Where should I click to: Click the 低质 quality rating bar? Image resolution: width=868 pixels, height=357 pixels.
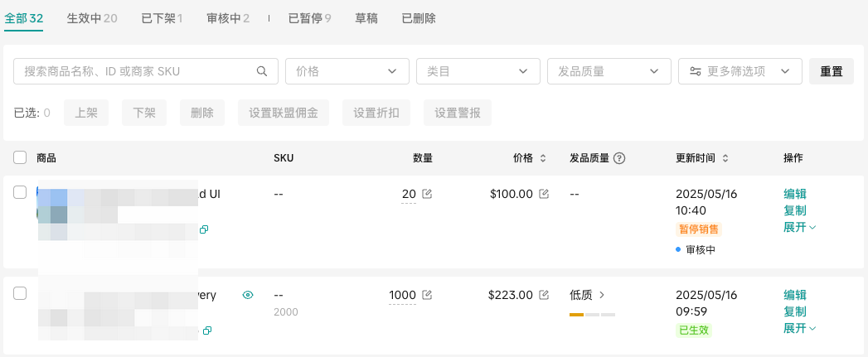(591, 314)
